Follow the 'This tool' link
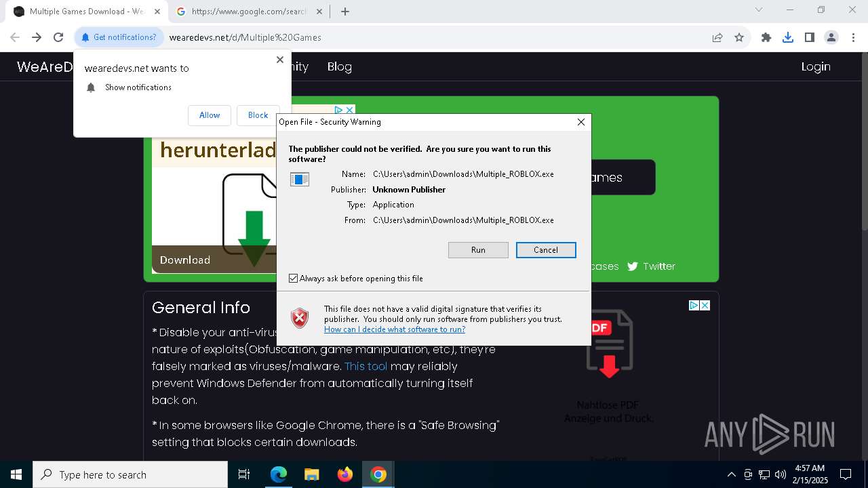Image resolution: width=868 pixels, height=488 pixels. pos(366,366)
